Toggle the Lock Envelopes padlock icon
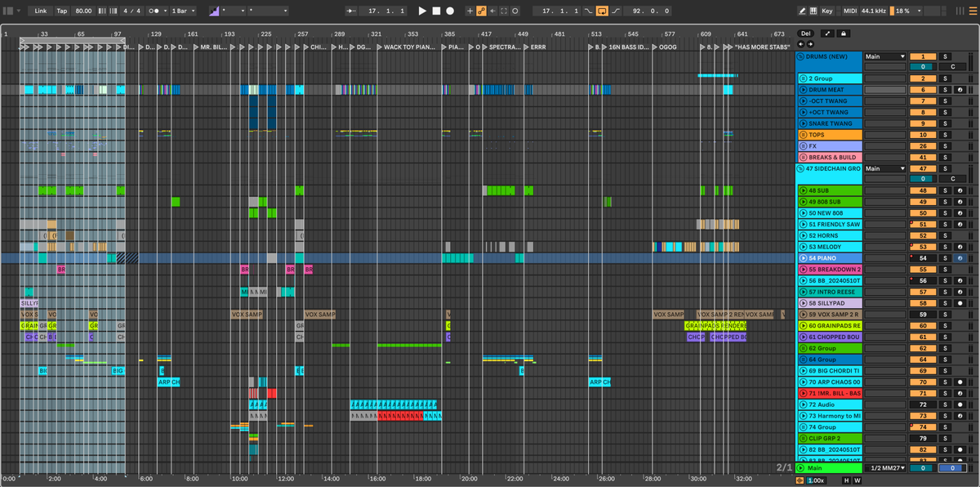 [x=843, y=34]
